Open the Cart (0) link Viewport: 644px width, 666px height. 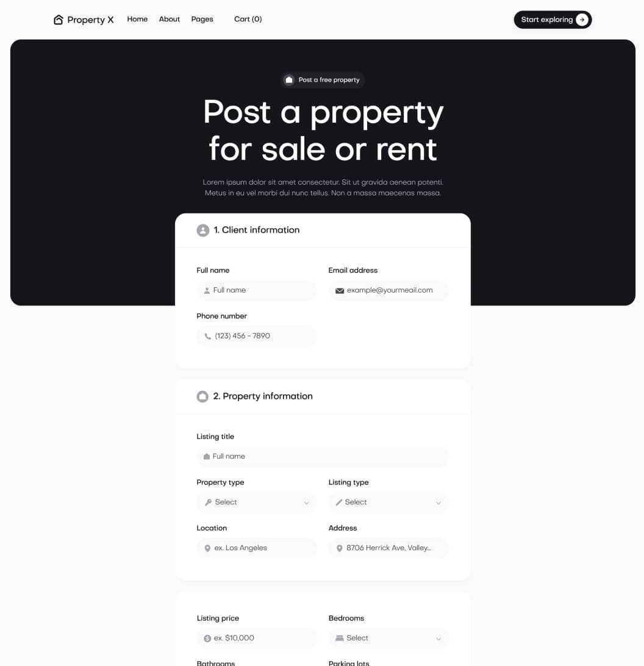248,19
